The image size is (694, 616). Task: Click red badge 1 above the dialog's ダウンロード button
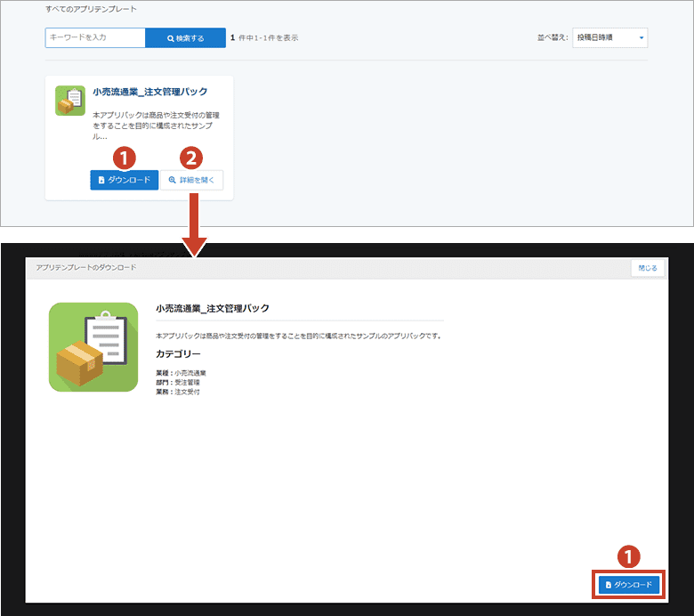point(629,557)
